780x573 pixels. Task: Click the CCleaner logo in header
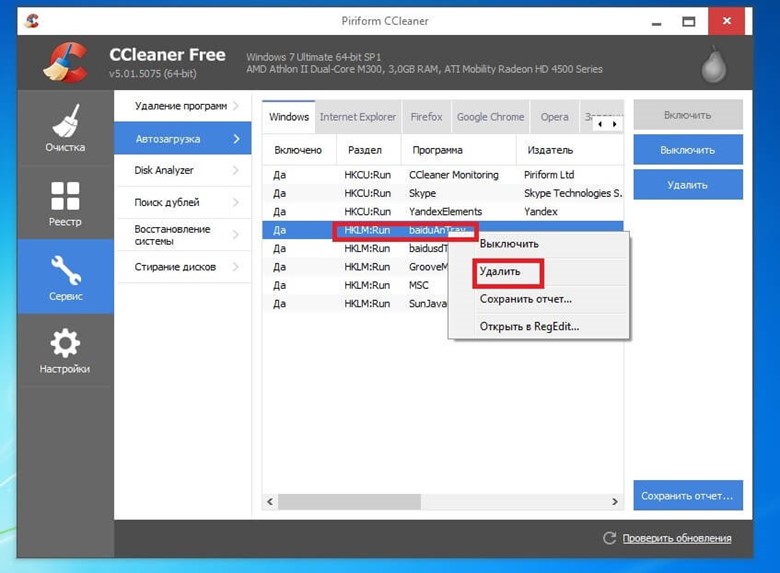65,62
